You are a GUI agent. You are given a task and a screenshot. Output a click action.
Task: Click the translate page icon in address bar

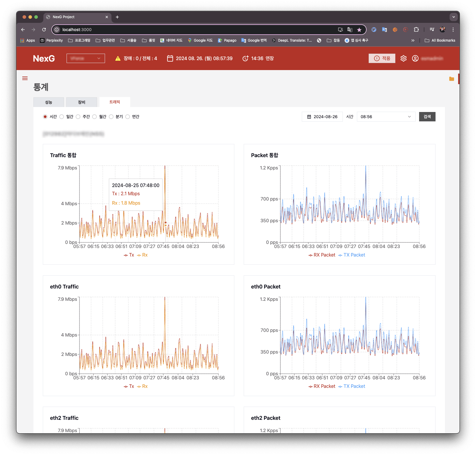click(x=350, y=30)
